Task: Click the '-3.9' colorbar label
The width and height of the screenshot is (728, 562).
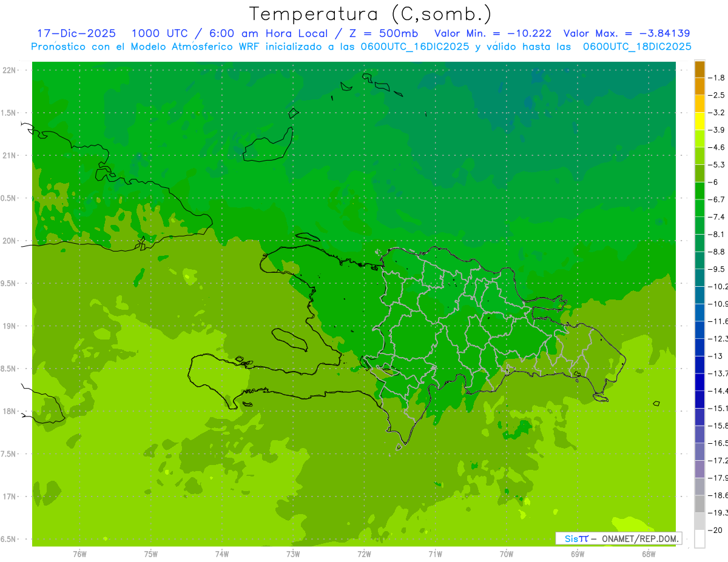Action: pos(717,130)
